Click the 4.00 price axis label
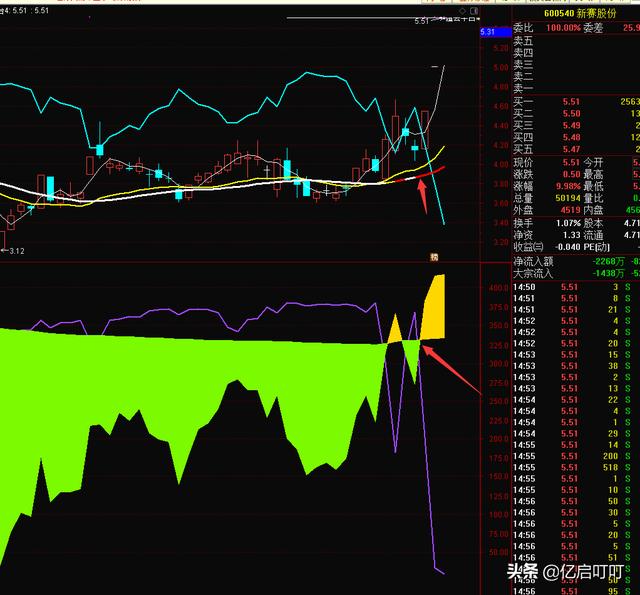 click(501, 165)
